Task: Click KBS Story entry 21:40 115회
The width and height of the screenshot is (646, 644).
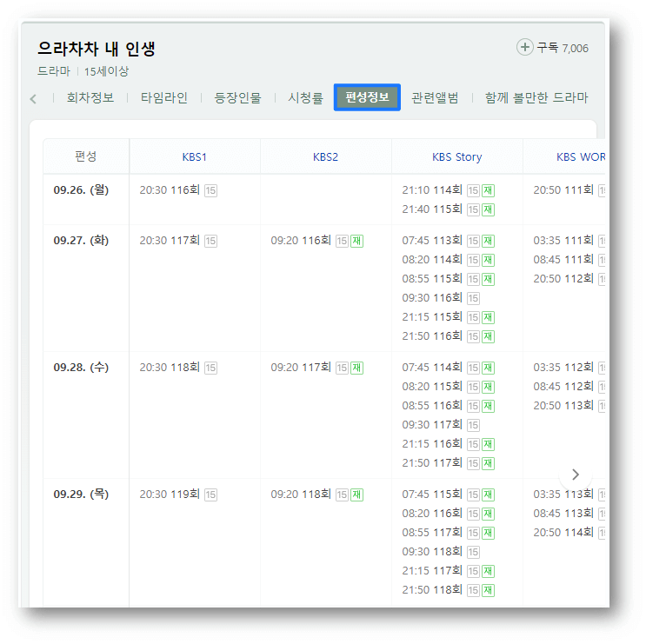Action: pyautogui.click(x=432, y=209)
